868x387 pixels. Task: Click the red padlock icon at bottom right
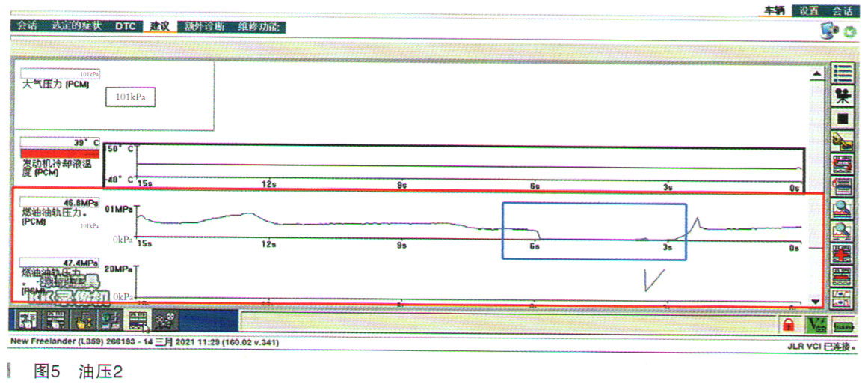point(790,324)
